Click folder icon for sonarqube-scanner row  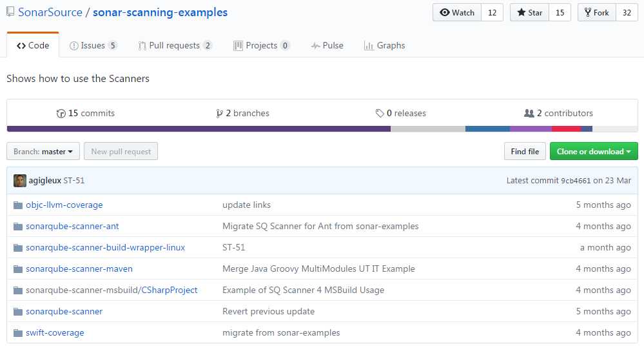[17, 312]
